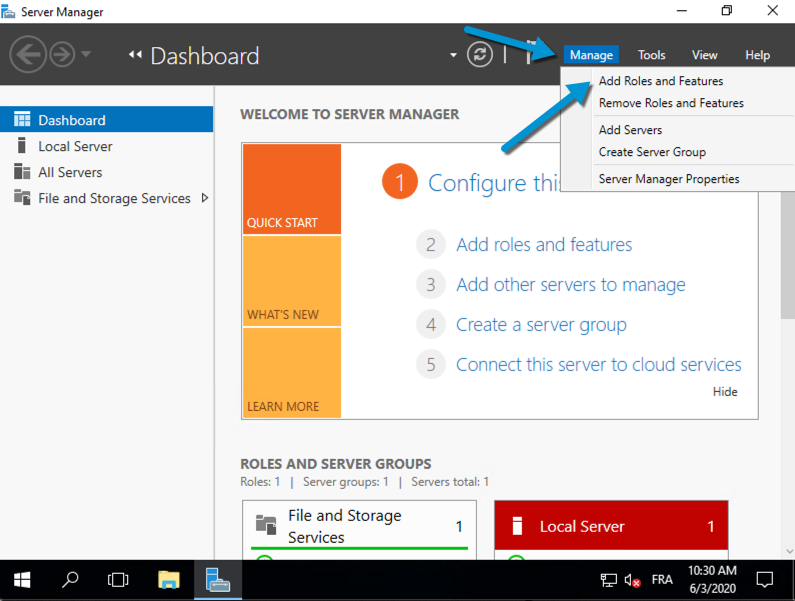Click the Forward navigation arrow
This screenshot has width=795, height=601.
(62, 54)
